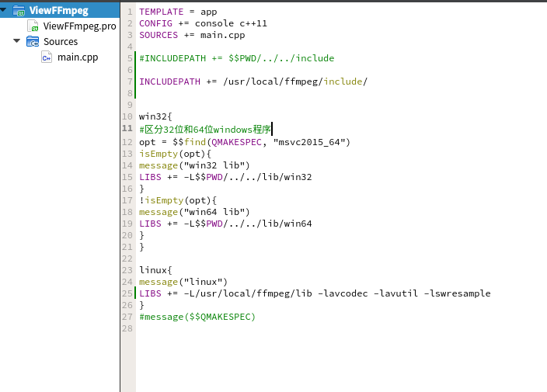Click main.cpp in the SOURCES line
Screen dimensions: 547x392
tap(222, 35)
